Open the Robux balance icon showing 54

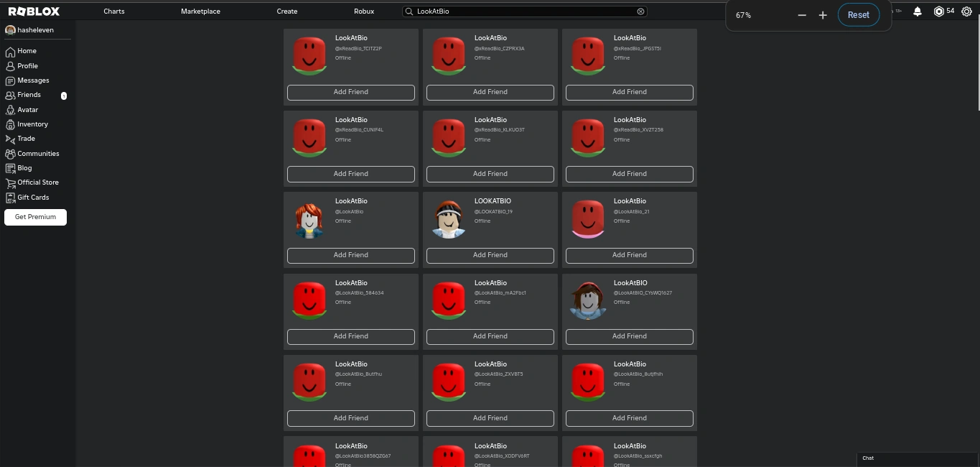pos(938,11)
